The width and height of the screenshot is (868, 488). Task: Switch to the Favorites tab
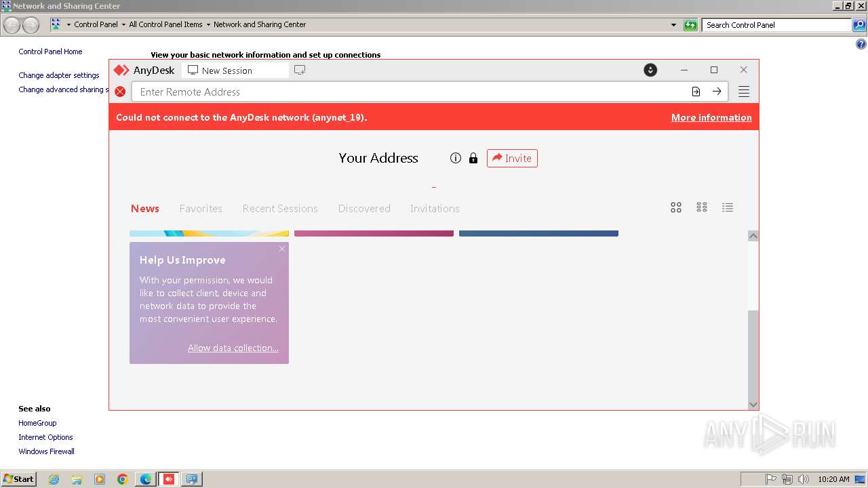201,208
